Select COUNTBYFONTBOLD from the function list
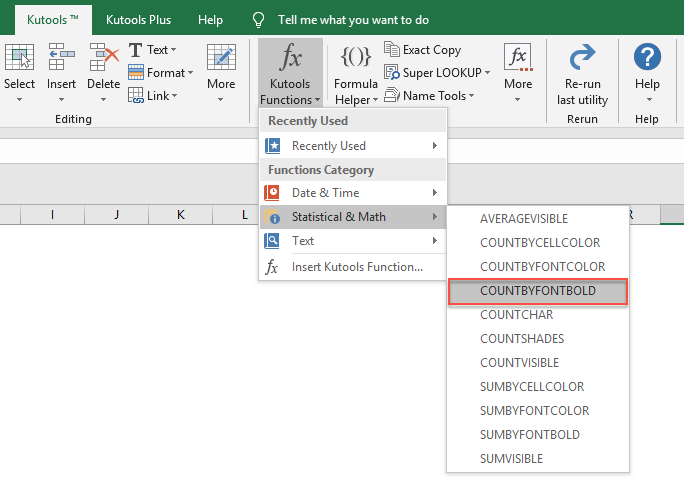 [x=538, y=291]
